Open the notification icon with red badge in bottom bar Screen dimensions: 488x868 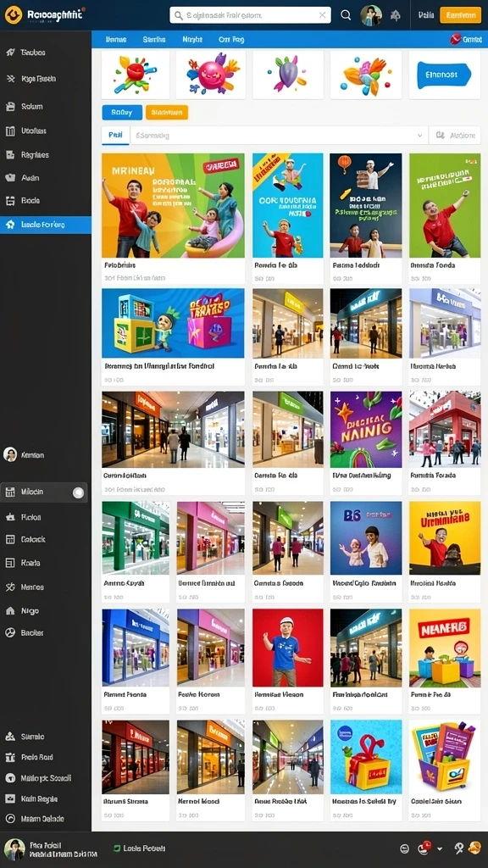pyautogui.click(x=425, y=848)
